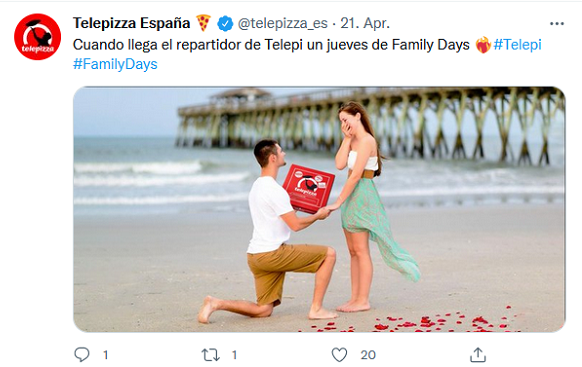582x367 pixels.
Task: Open the tweet's 21. Apr. date link
Action: pyautogui.click(x=365, y=23)
